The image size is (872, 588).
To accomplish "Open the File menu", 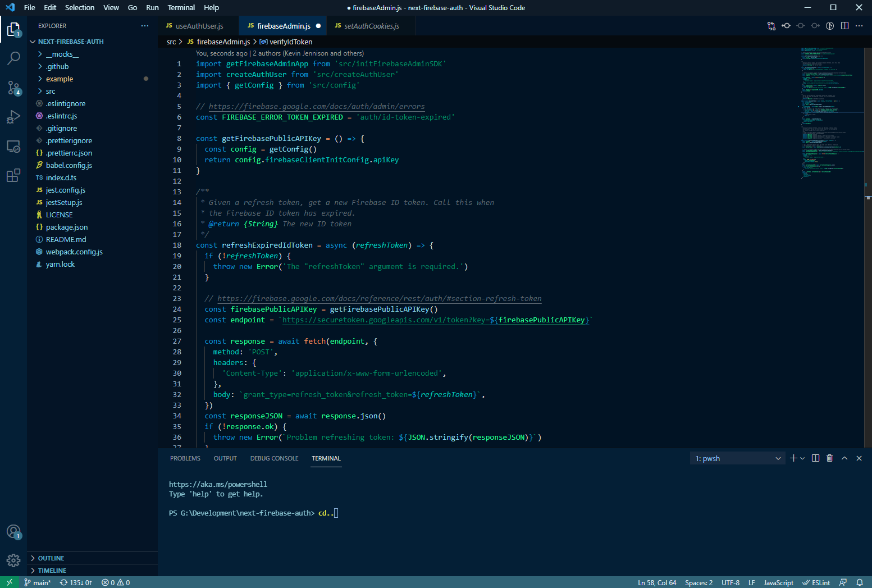I will point(30,7).
